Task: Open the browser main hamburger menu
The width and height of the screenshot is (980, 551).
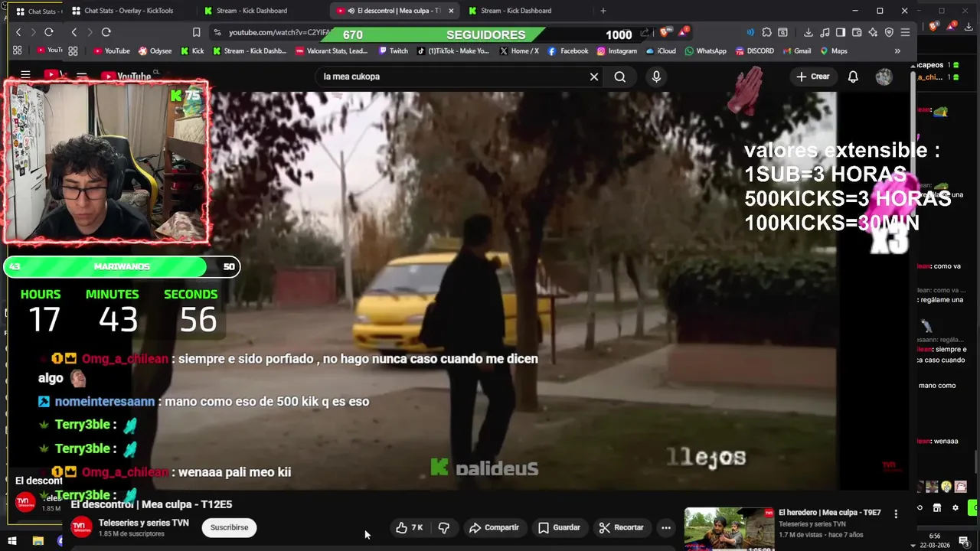Action: (x=905, y=32)
